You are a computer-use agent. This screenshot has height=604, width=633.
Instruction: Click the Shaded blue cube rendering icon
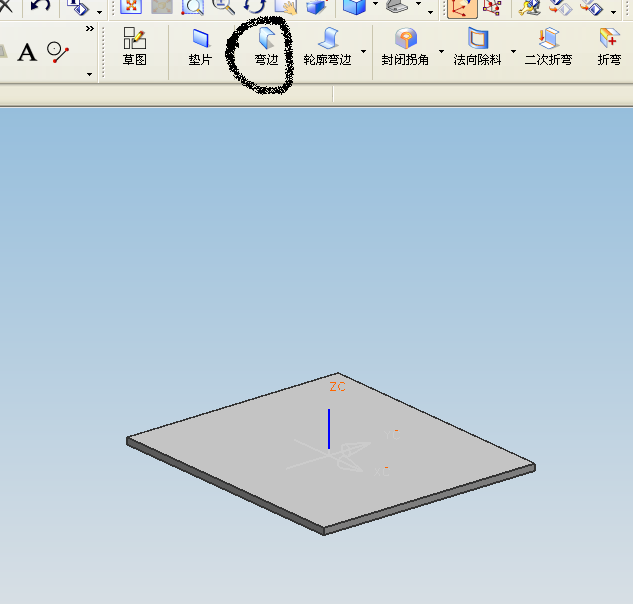(x=354, y=6)
